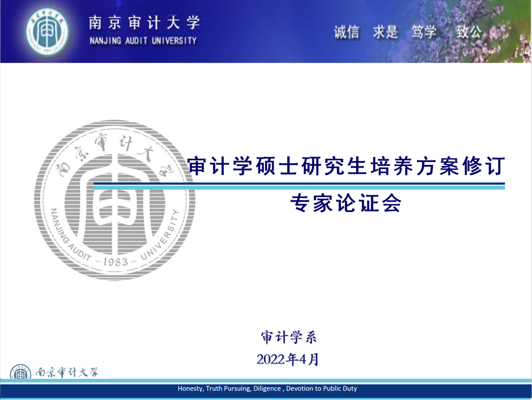
Task: Select the header text 南京审计大学
Action: tap(144, 22)
